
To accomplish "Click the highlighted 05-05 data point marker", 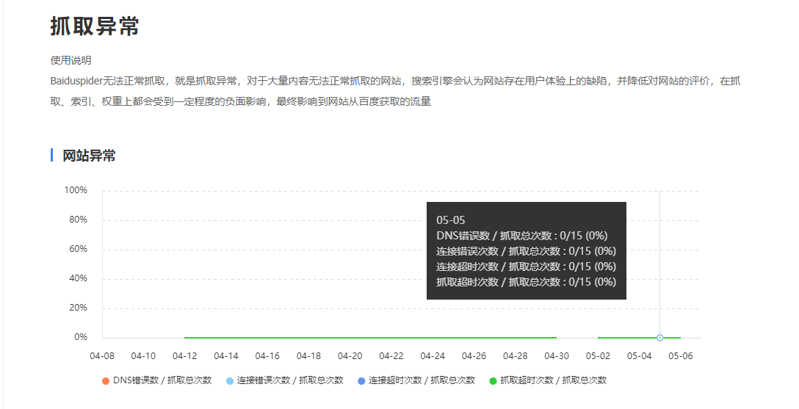I will tap(660, 338).
